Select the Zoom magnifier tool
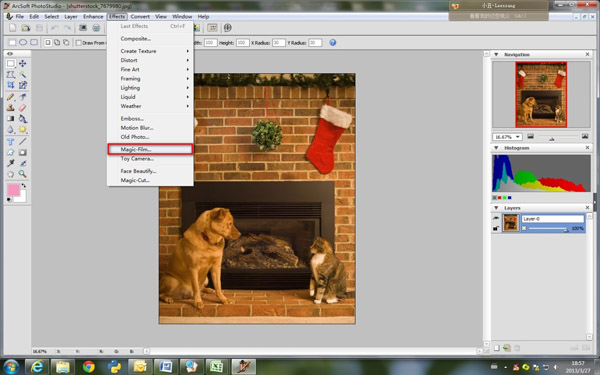Image resolution: width=600 pixels, height=375 pixels. (23, 174)
